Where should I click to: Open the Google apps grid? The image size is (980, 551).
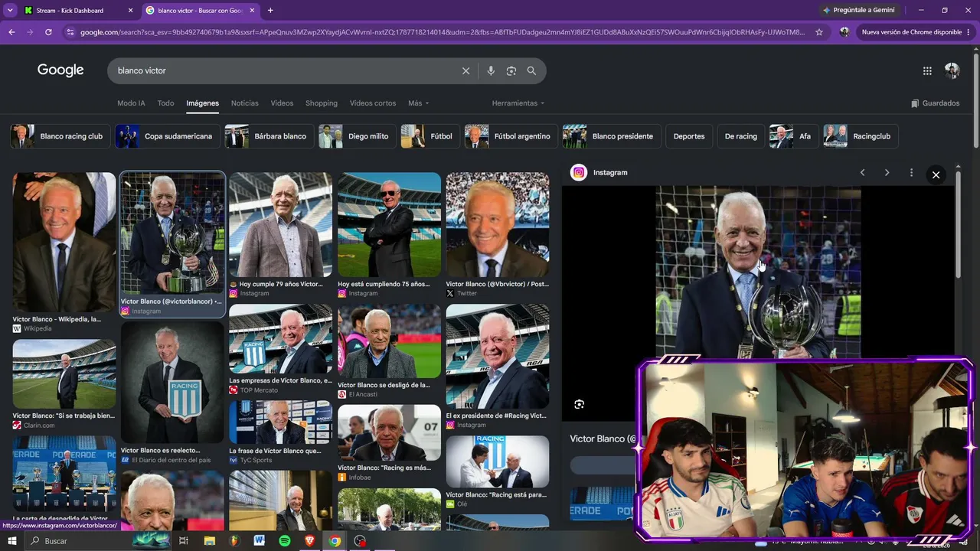[x=927, y=70]
